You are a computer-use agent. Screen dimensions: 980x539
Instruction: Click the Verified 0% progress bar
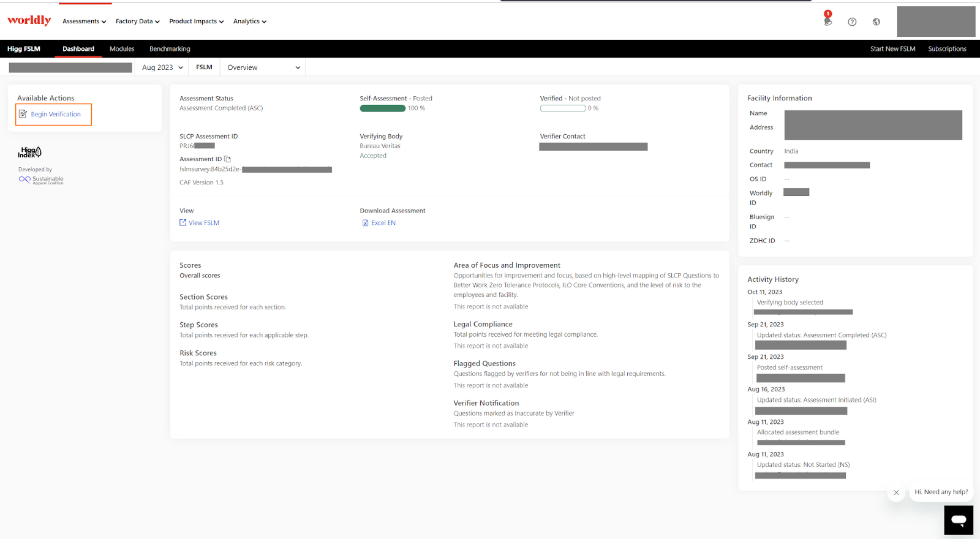pyautogui.click(x=563, y=108)
